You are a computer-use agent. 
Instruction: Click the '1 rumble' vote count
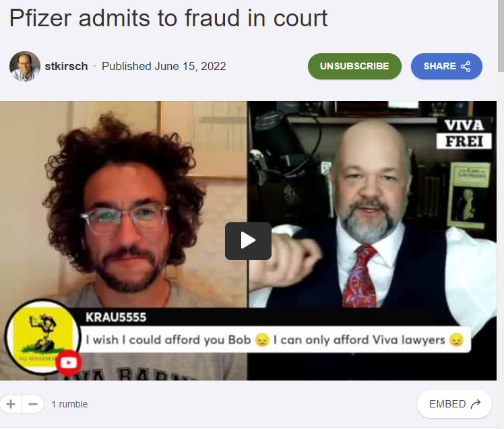[x=69, y=404]
